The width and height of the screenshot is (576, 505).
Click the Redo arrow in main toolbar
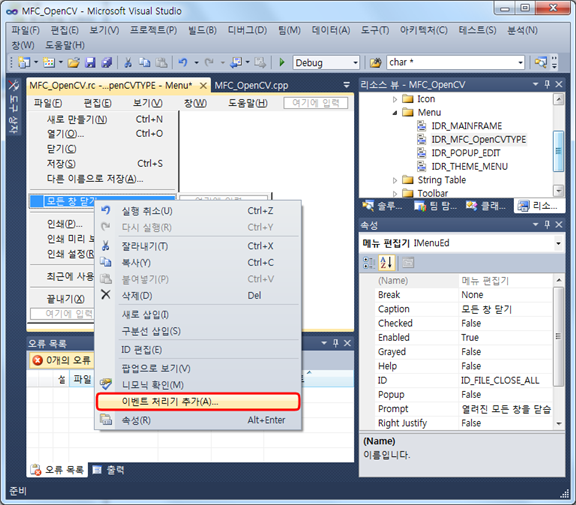click(x=209, y=63)
